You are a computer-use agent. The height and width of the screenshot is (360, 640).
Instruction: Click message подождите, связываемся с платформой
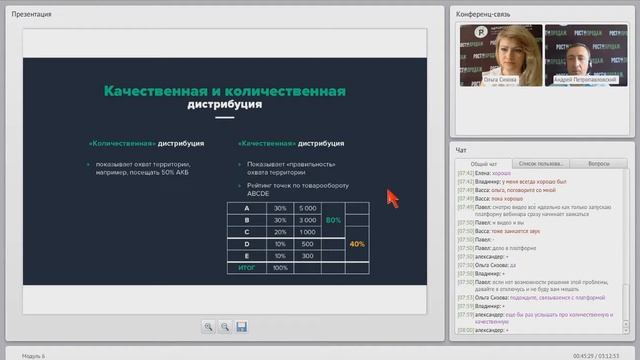point(557,298)
